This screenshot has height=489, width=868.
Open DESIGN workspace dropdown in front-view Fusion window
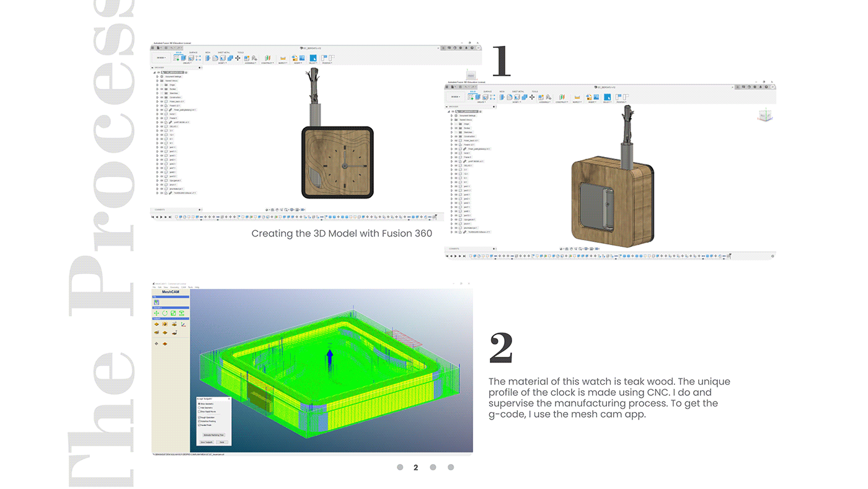tap(161, 58)
